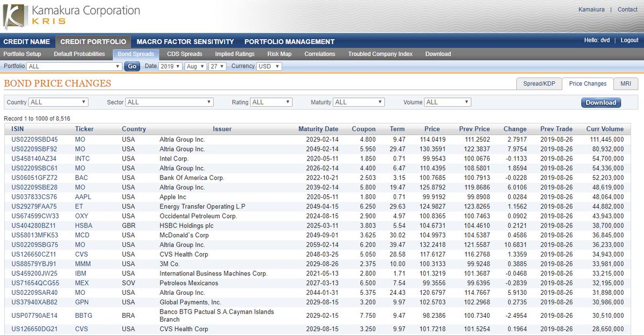This screenshot has width=644, height=335.
Task: Sort table by Country column header
Action: [134, 129]
